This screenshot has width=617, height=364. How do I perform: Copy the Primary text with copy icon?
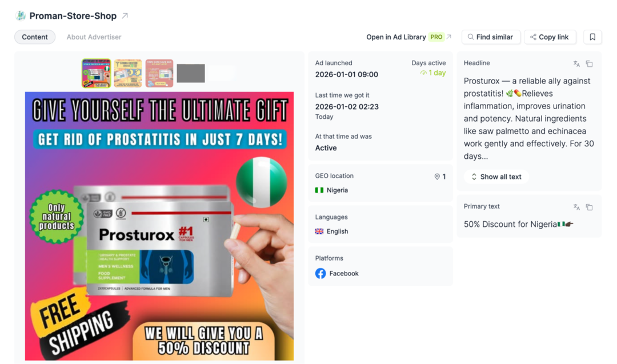coord(589,207)
